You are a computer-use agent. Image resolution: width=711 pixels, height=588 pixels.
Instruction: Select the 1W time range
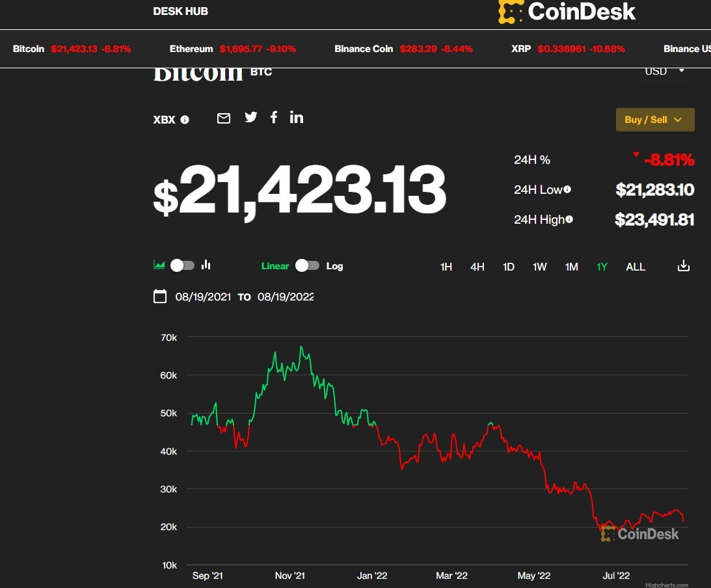(x=540, y=267)
